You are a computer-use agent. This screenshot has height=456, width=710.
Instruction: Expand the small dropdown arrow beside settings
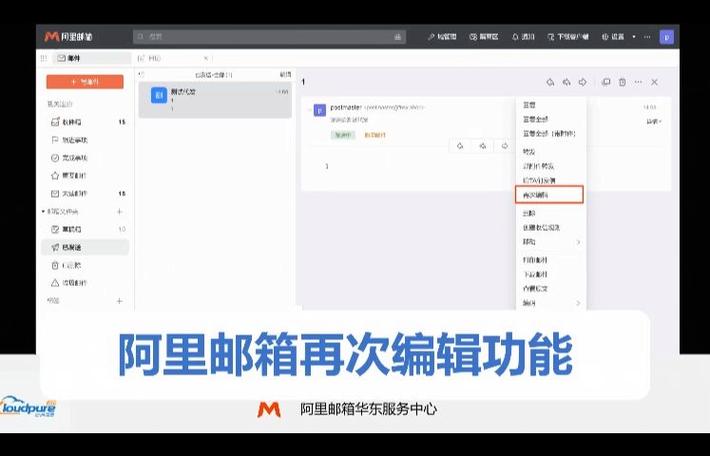633,37
